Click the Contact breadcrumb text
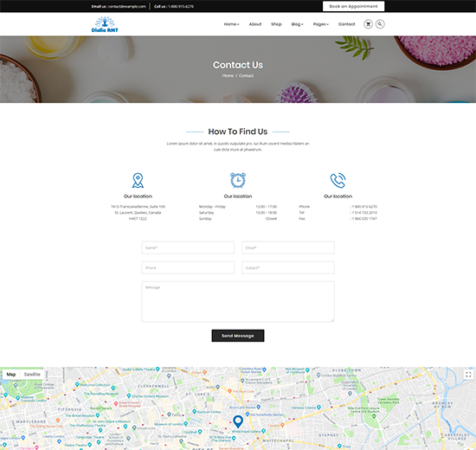The width and height of the screenshot is (476, 450). 246,75
